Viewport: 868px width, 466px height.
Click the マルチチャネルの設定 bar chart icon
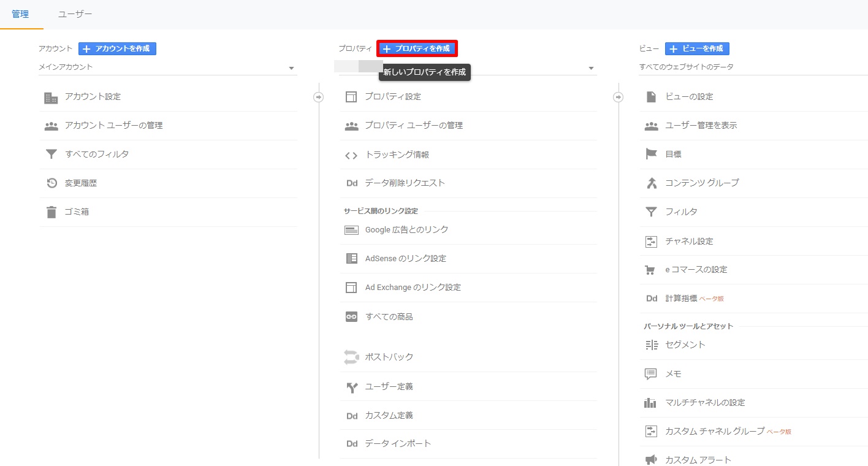650,403
